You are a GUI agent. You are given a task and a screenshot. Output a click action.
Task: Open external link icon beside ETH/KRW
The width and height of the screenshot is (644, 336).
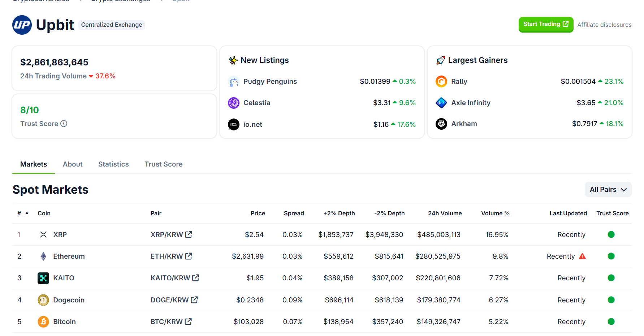tap(189, 256)
